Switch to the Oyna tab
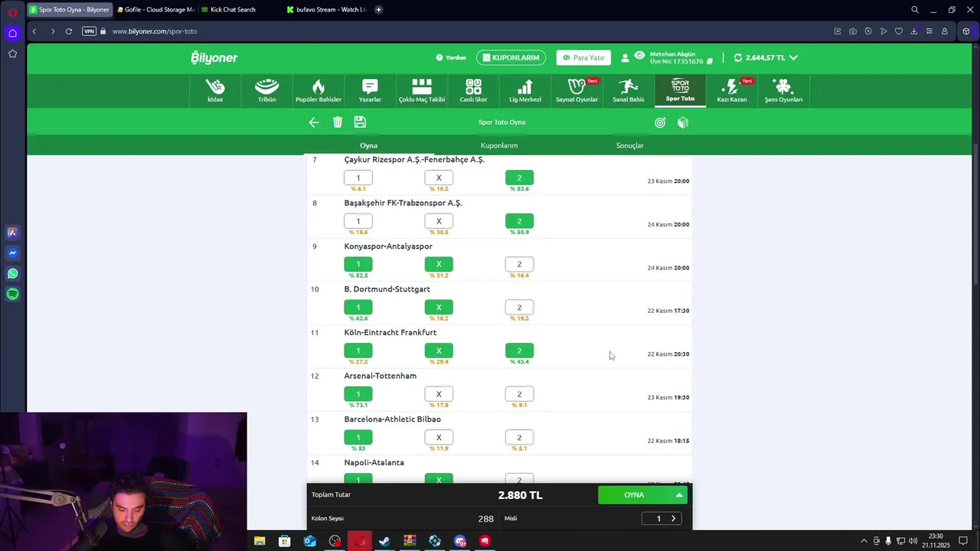The height and width of the screenshot is (551, 980). tap(368, 145)
